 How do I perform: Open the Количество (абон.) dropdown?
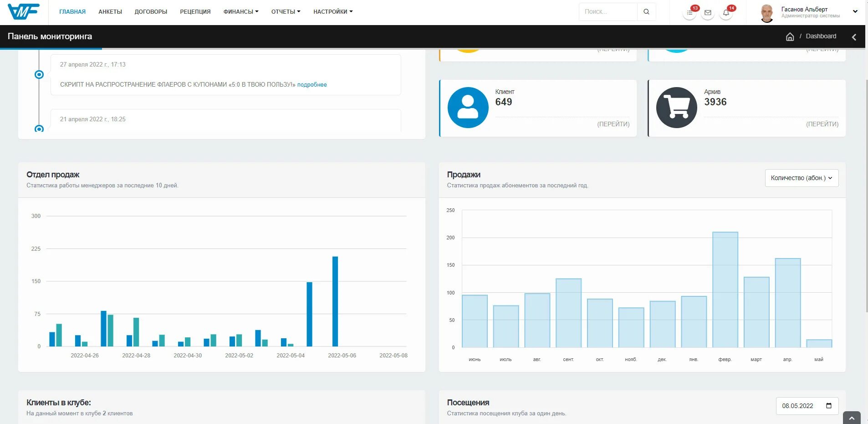pos(802,178)
